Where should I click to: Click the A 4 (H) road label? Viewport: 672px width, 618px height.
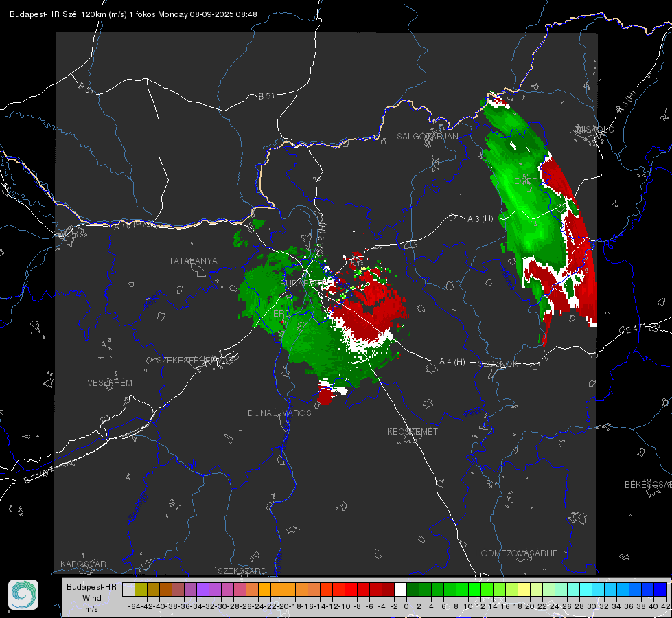coord(452,362)
